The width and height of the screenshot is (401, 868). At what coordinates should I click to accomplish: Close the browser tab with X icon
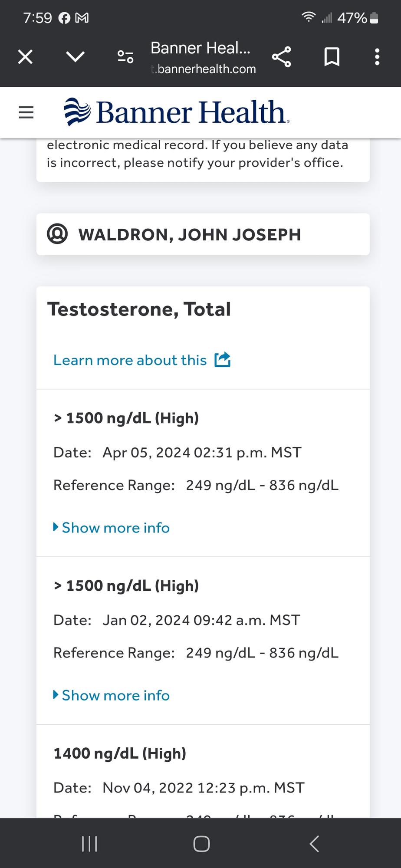(25, 57)
